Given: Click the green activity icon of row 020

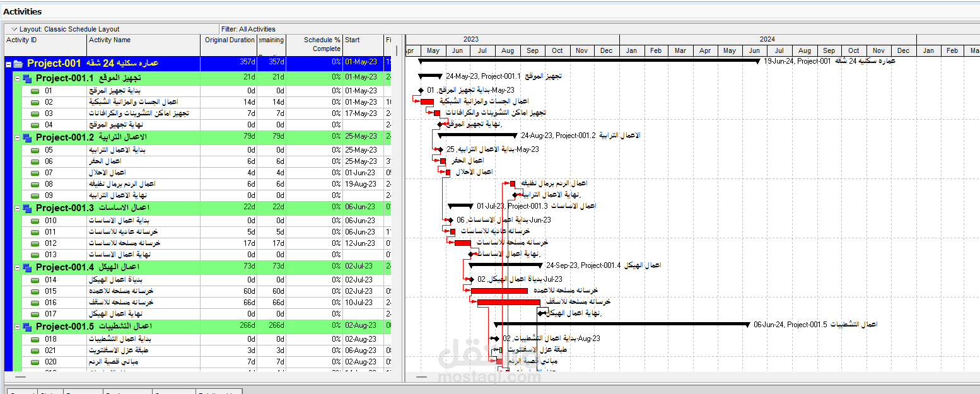Looking at the screenshot, I should pos(35,362).
